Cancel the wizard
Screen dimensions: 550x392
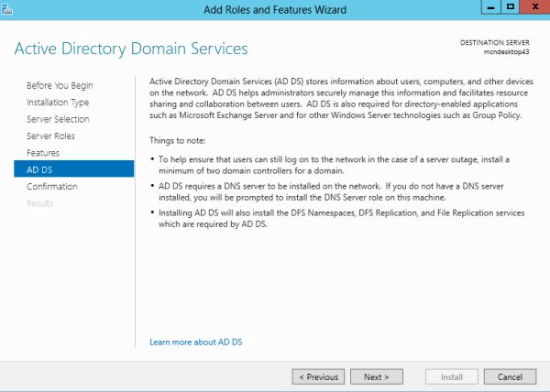(510, 376)
